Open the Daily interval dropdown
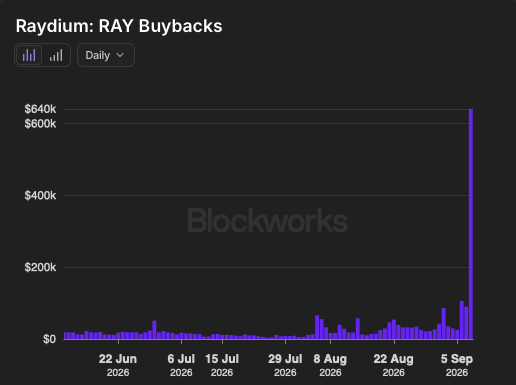Screen dimensions: 516x385 [x=106, y=55]
